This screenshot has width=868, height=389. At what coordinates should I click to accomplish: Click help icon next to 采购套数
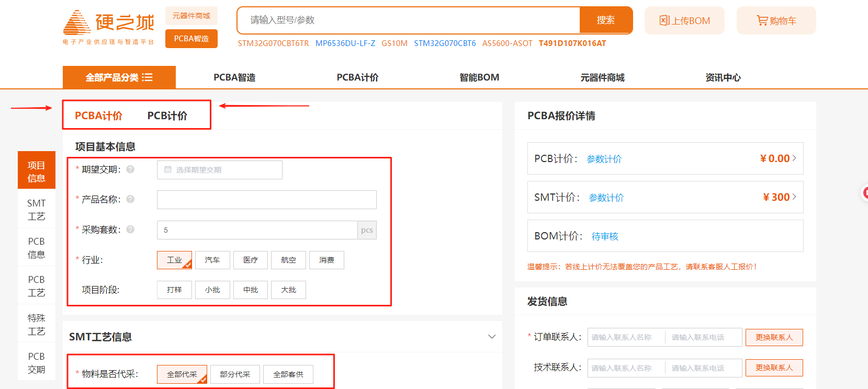point(130,230)
